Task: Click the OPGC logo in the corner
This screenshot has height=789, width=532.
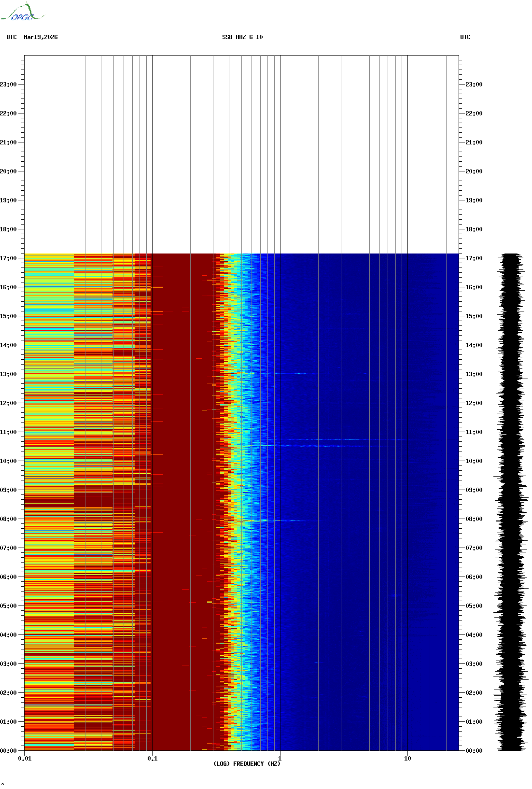Action: [22, 13]
